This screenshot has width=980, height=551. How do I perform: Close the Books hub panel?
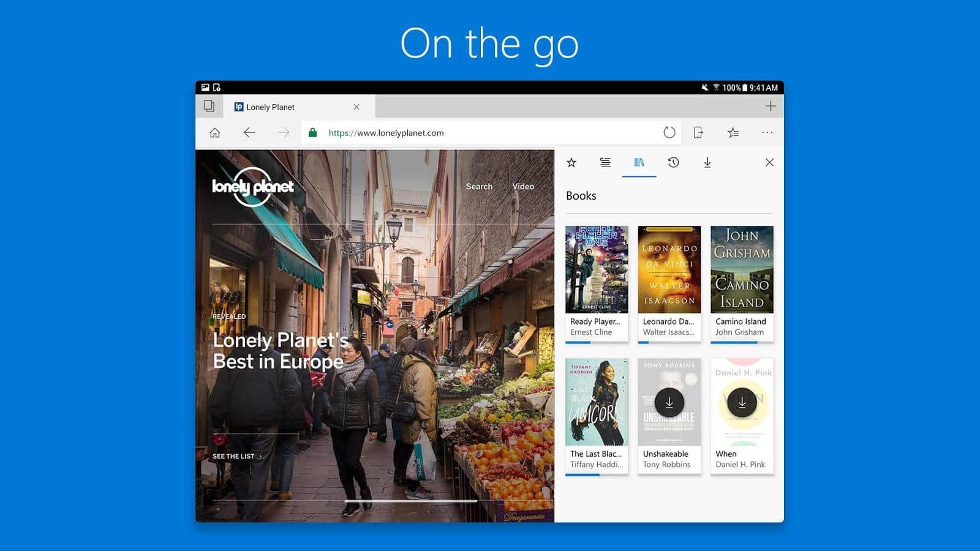(x=769, y=162)
